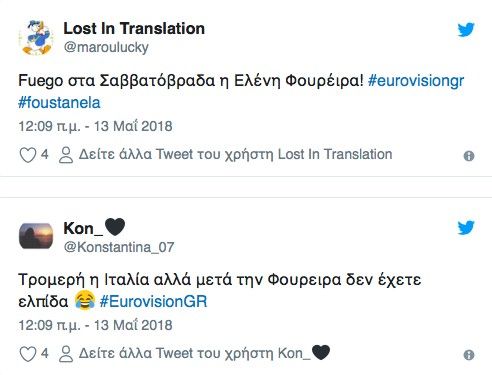Visit the @maroulucky handle
This screenshot has width=492, height=375.
106,47
